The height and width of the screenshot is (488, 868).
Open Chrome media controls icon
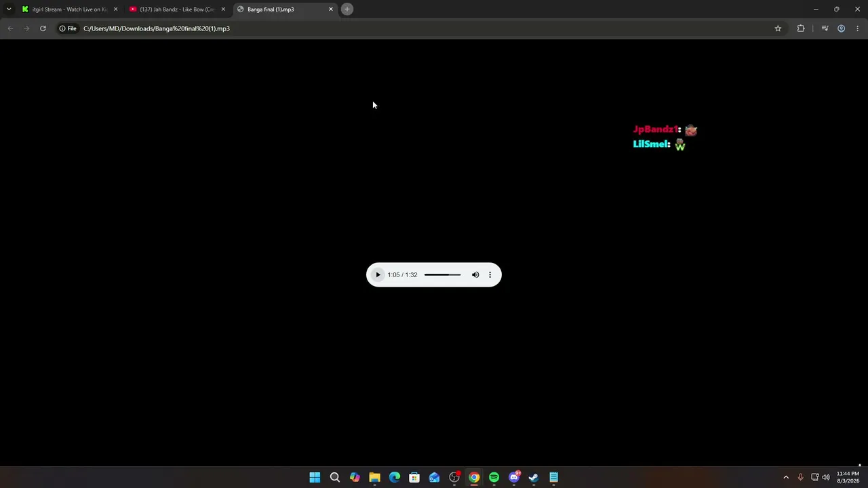(825, 28)
